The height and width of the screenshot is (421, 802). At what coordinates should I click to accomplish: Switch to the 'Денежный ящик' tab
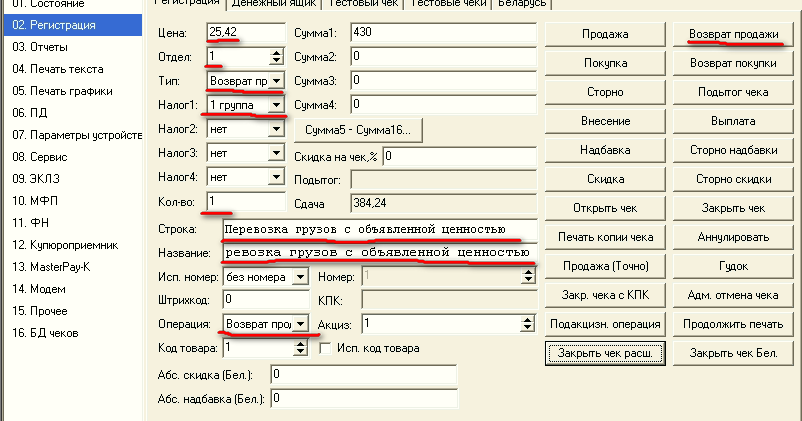pyautogui.click(x=274, y=3)
